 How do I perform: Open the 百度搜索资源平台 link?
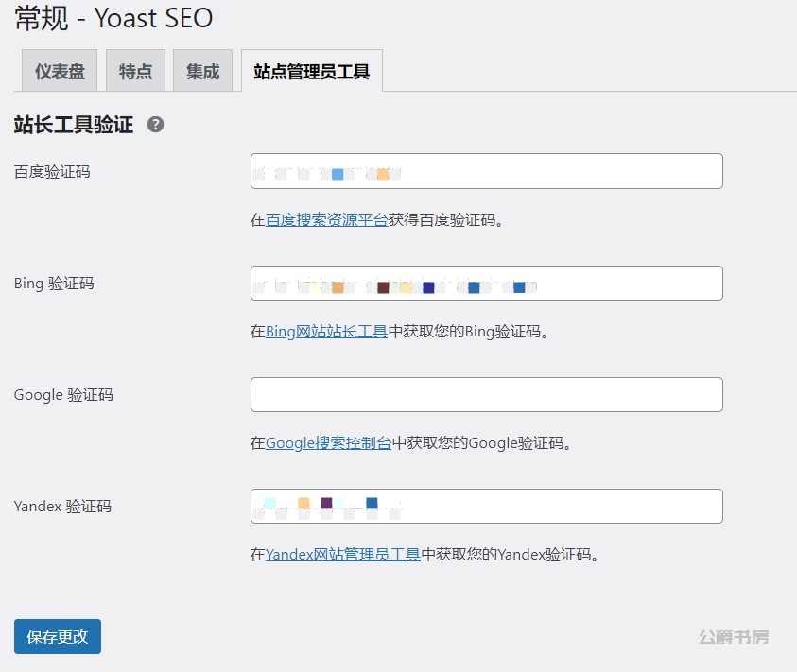pyautogui.click(x=326, y=220)
